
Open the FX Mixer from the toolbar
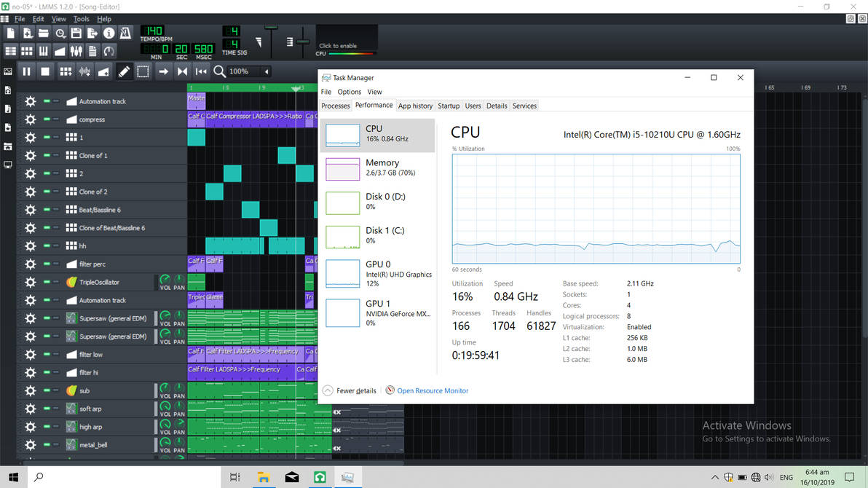[x=76, y=52]
